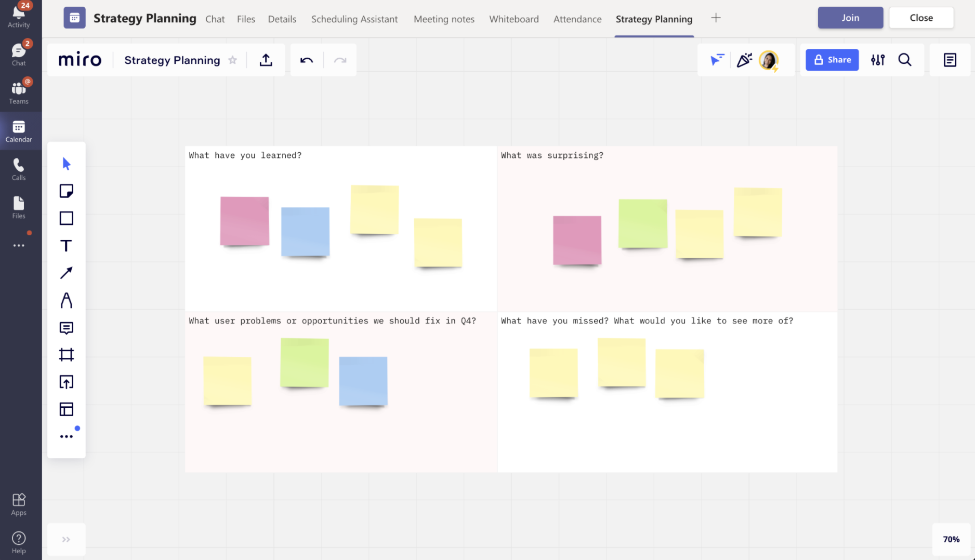
Task: Choose the pen drawing tool
Action: 66,300
